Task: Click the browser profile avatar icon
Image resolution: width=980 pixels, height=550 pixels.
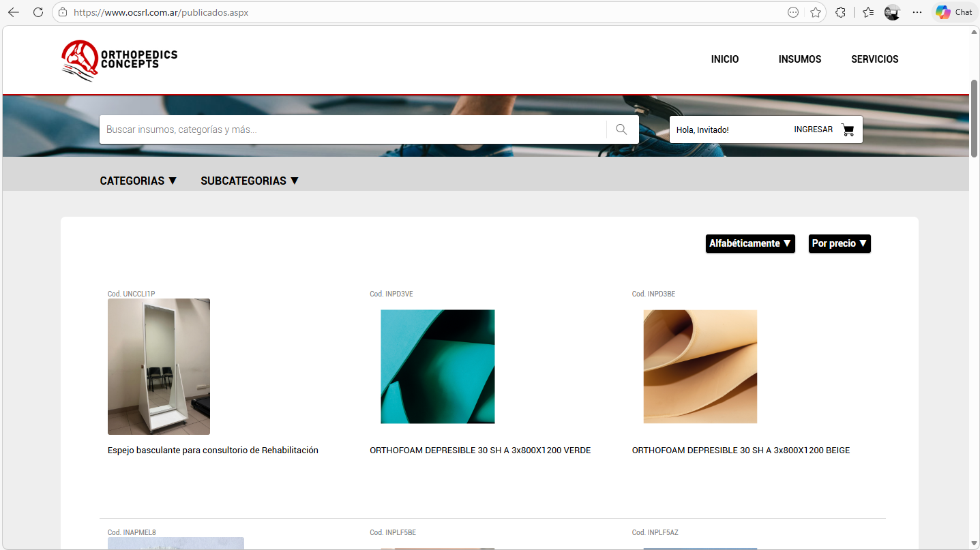Action: (892, 12)
